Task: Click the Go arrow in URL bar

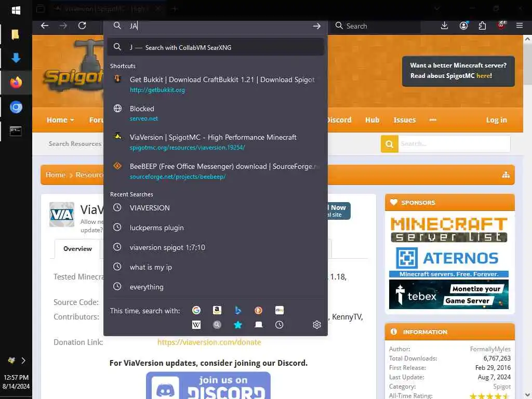Action: [x=316, y=26]
